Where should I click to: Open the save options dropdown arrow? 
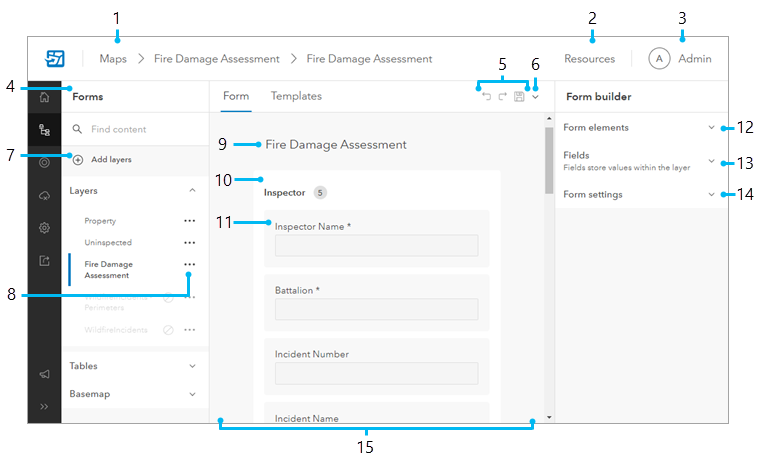536,97
